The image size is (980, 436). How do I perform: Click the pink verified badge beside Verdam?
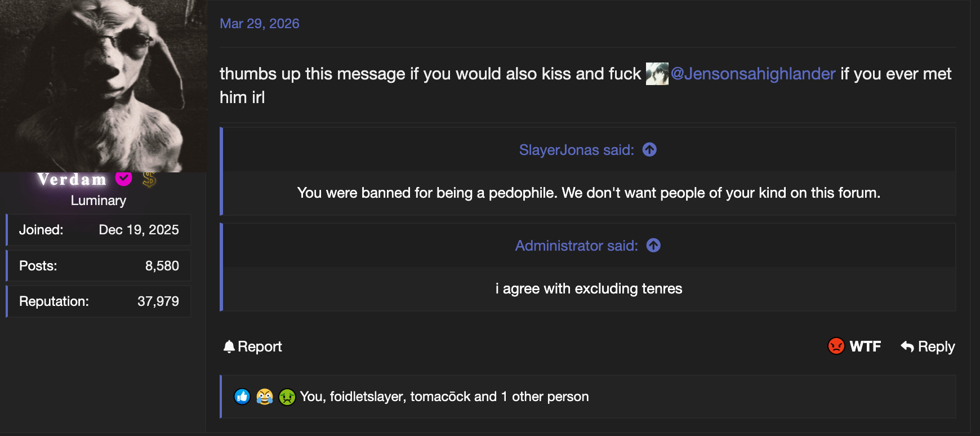[x=124, y=179]
